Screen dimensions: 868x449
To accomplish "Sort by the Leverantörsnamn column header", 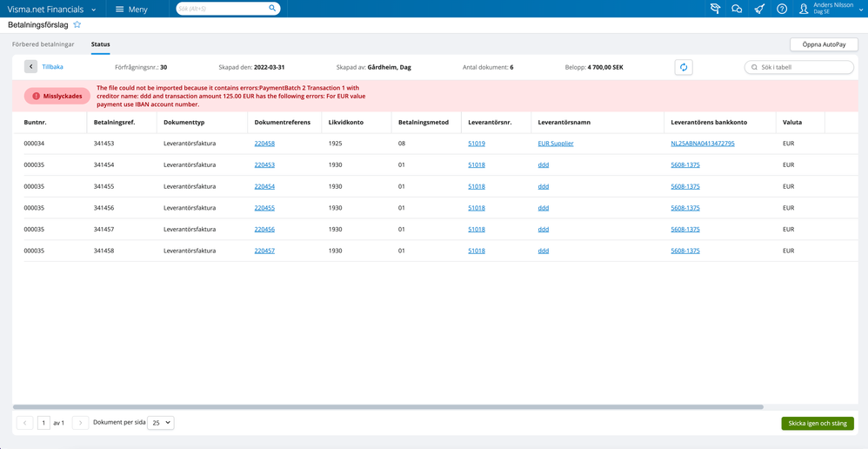I will click(564, 122).
